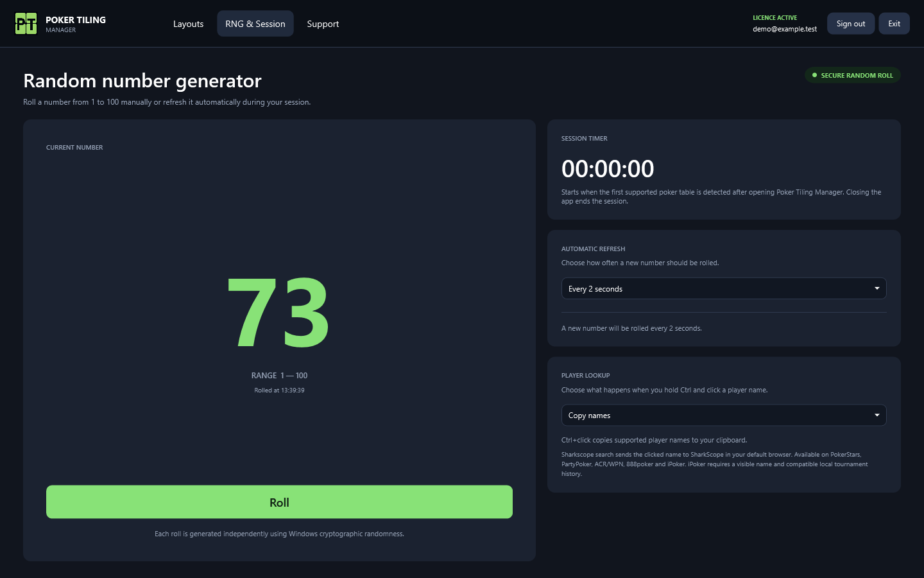Image resolution: width=924 pixels, height=578 pixels.
Task: Click the Range 1 — 100 label
Action: [279, 376]
